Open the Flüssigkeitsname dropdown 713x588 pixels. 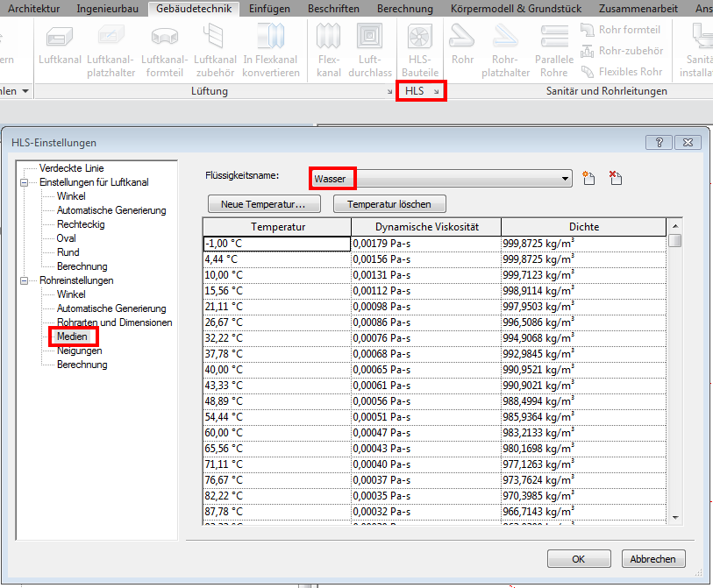click(564, 179)
